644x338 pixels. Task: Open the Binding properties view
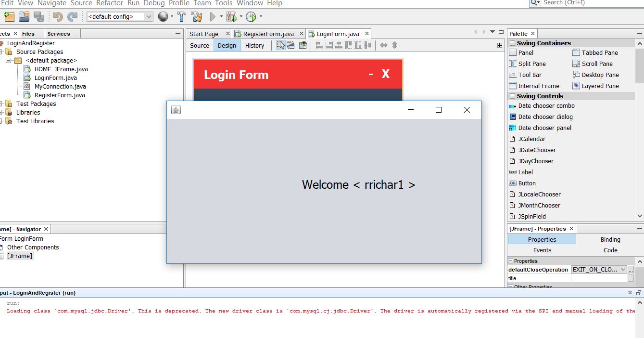click(x=610, y=239)
